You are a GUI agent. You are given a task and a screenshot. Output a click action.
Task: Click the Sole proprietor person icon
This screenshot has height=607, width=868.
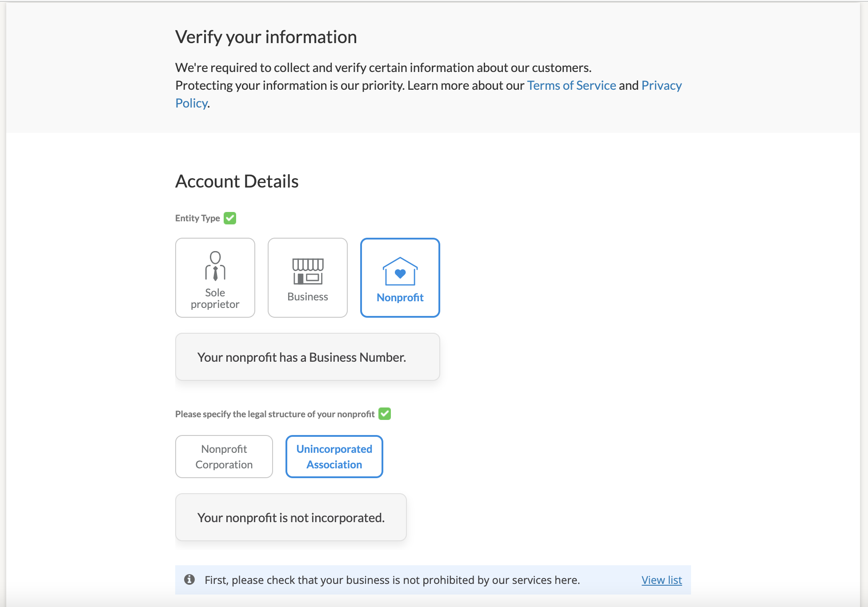pos(215,266)
